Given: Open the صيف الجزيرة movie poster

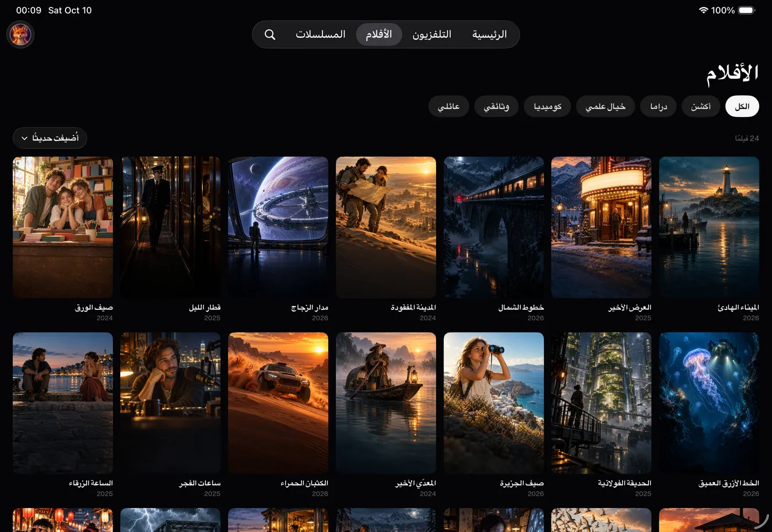Looking at the screenshot, I should pyautogui.click(x=494, y=403).
